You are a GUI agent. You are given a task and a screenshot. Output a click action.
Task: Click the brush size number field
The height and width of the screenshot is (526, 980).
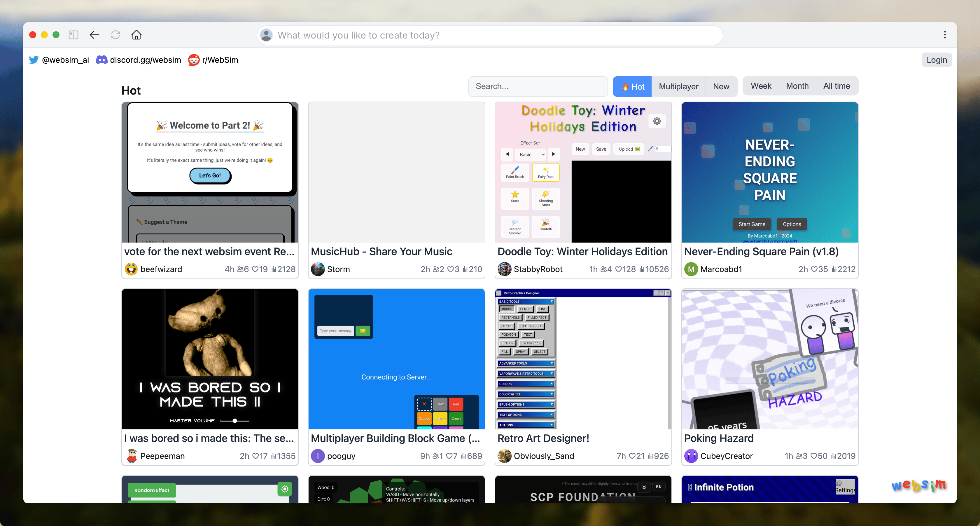(663, 149)
